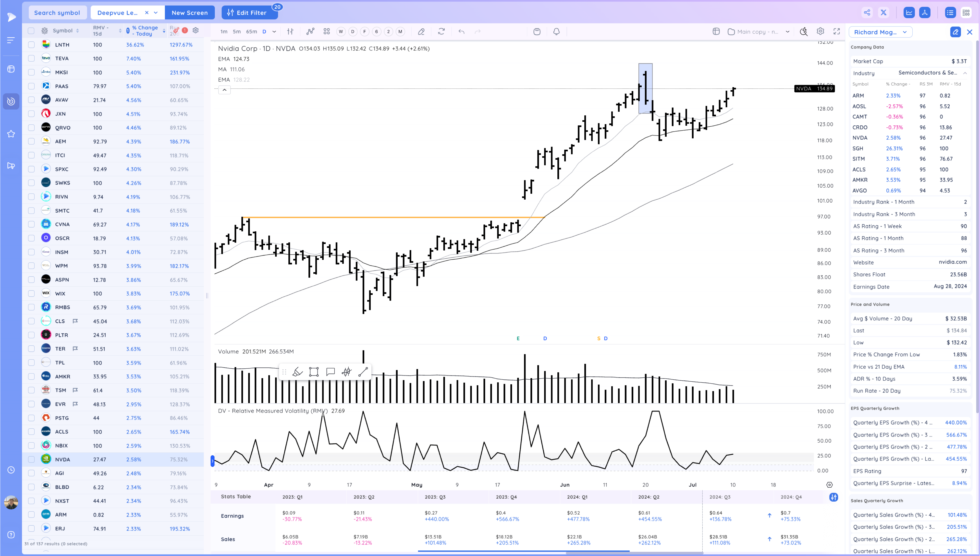Collapse the chart legend with chevron
980x556 pixels.
pyautogui.click(x=225, y=90)
